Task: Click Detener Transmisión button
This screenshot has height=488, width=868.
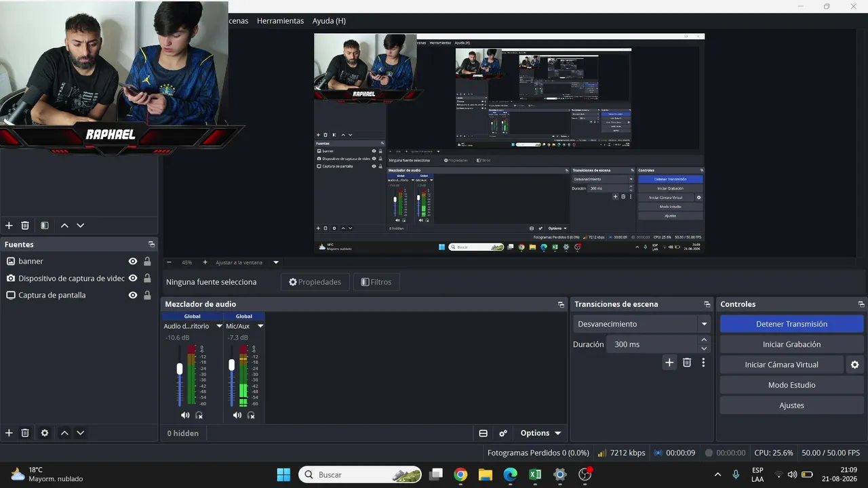Action: pos(791,324)
